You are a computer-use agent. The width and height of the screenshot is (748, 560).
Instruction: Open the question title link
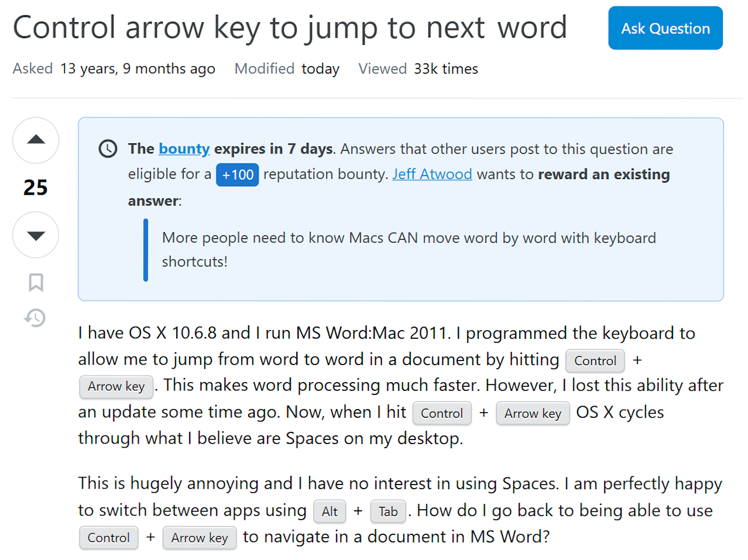coord(290,28)
